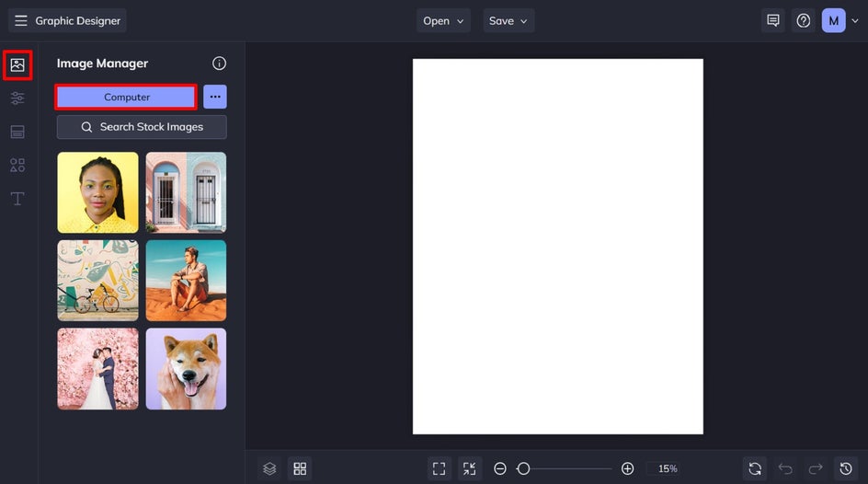Open the hamburger menu next to Graphic Designer
Image resolution: width=868 pixels, height=484 pixels.
point(21,20)
